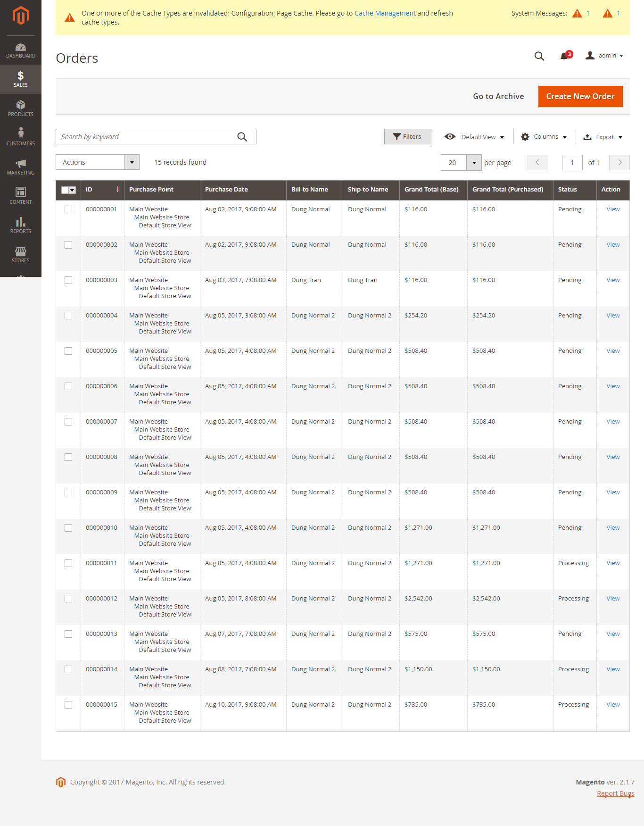Expand the Actions dropdown
Viewport: 644px width, 826px height.
98,162
